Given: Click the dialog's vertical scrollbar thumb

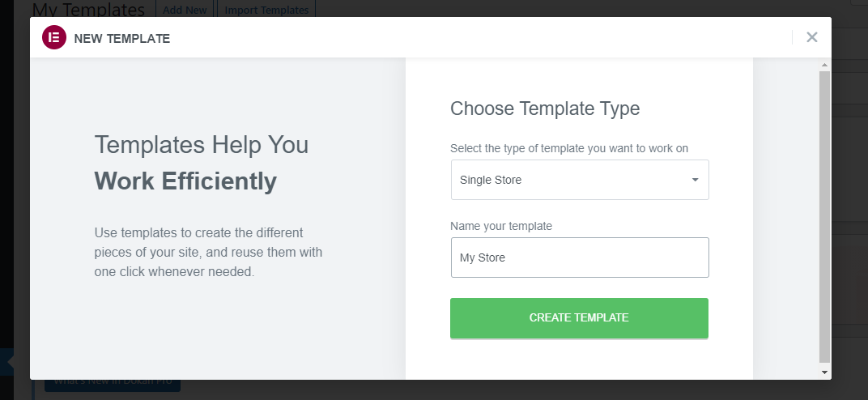Looking at the screenshot, I should point(825,215).
